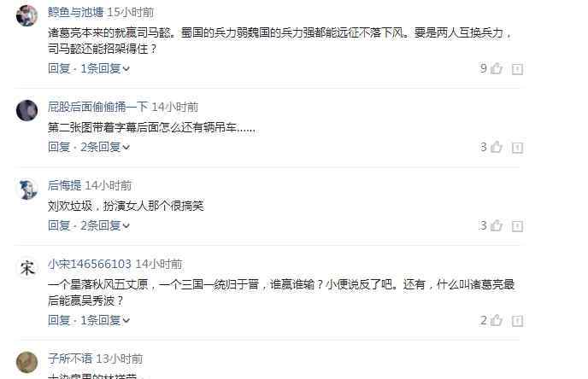The image size is (588, 379).
Task: Expand 2条回复 under the 吊车 comment
Action: pyautogui.click(x=105, y=147)
